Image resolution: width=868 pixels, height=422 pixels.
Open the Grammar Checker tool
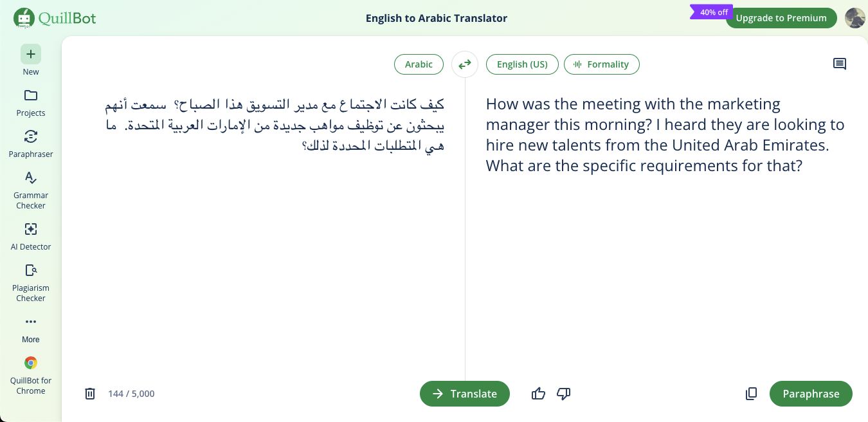click(x=30, y=187)
